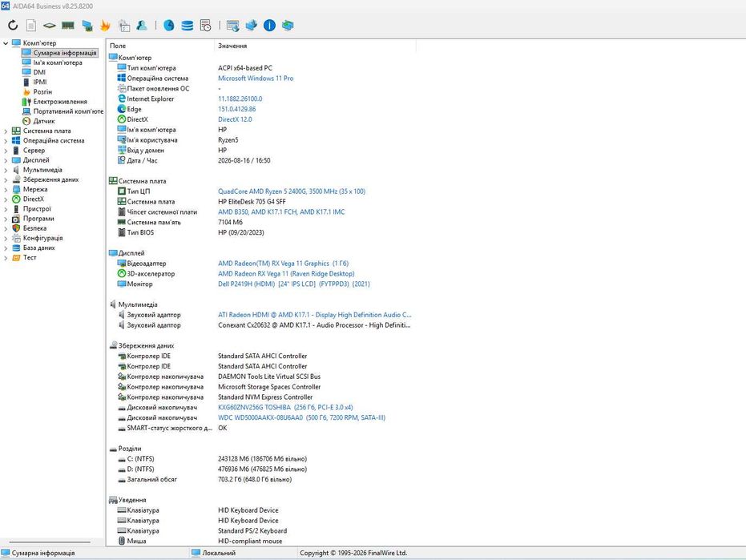Screen dimensions: 746x560
Task: Expand the Збереження даних tree node
Action: click(6, 179)
